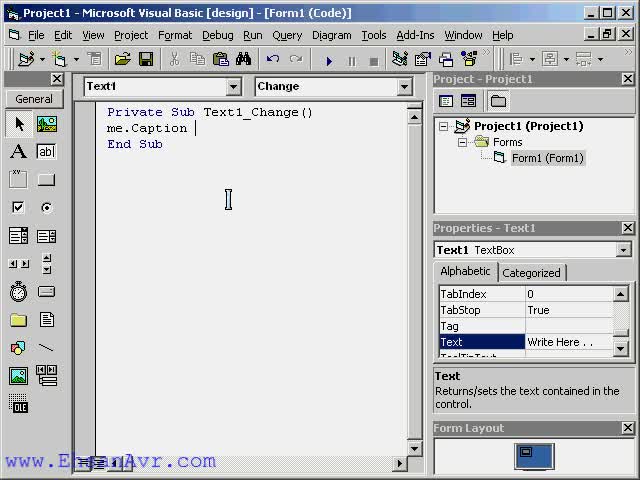Select the Label control tool
This screenshot has height=480, width=640.
tap(19, 151)
